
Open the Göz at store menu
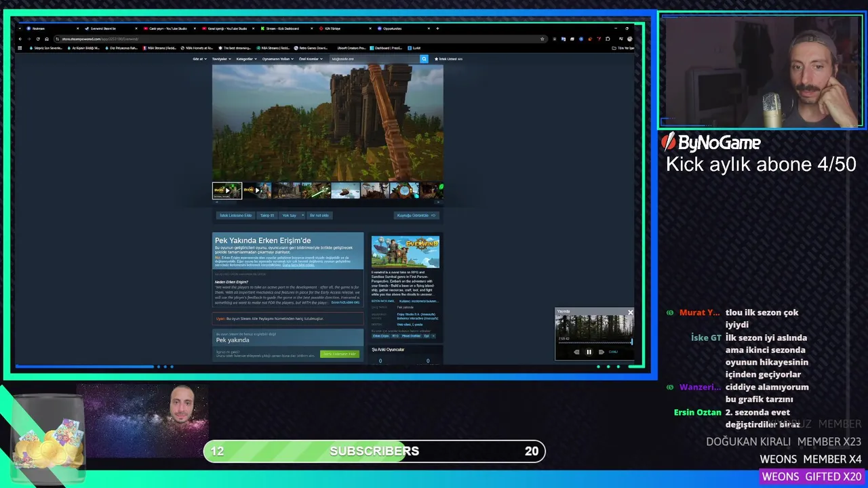(199, 59)
